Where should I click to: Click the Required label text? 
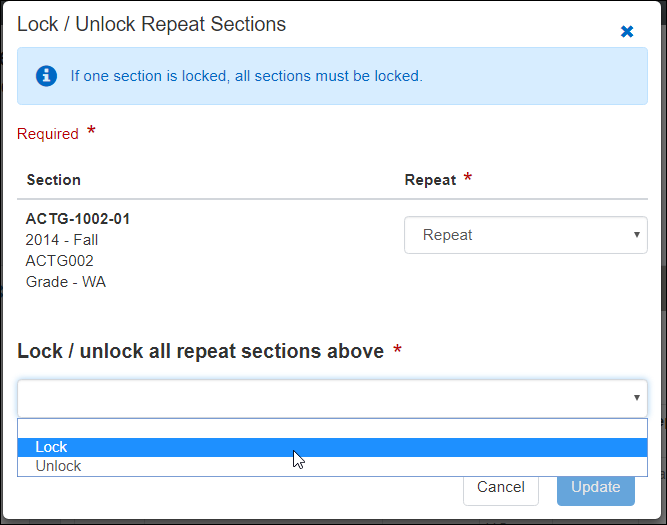coord(48,134)
